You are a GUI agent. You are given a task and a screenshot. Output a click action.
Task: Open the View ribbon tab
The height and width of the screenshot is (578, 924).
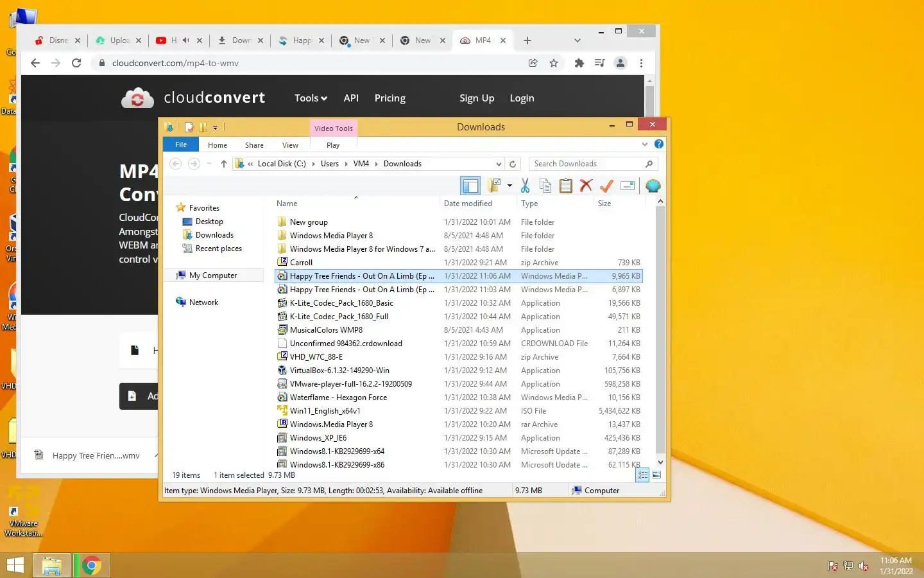click(290, 145)
